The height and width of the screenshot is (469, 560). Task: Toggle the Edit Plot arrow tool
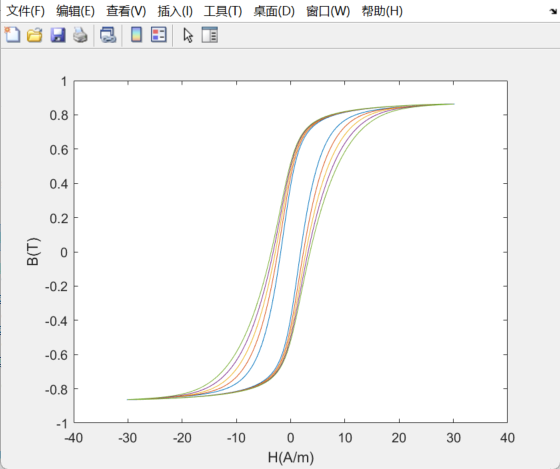[x=188, y=35]
